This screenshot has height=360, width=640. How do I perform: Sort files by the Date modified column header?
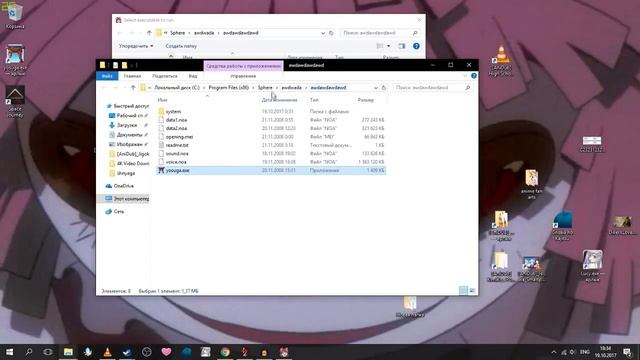(280, 100)
